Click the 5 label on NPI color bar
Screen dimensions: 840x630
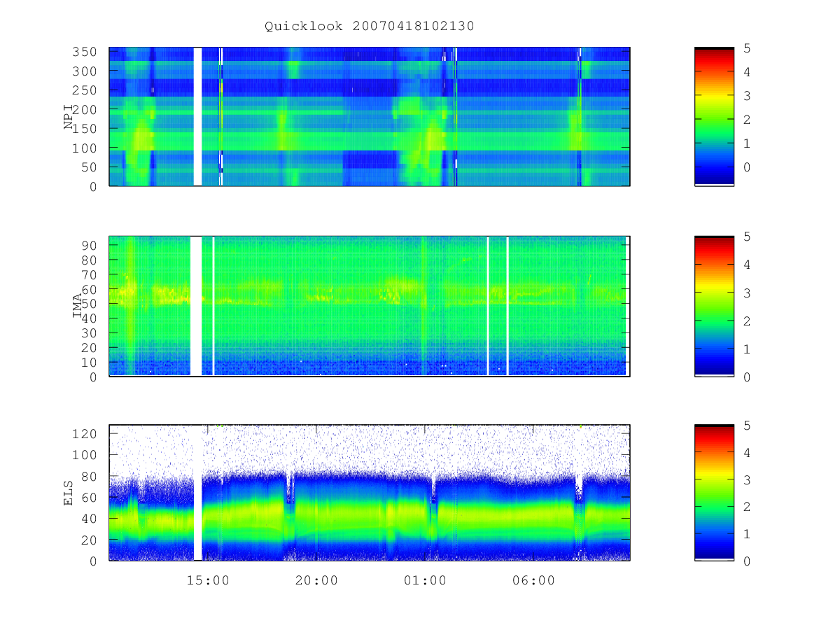pyautogui.click(x=747, y=48)
